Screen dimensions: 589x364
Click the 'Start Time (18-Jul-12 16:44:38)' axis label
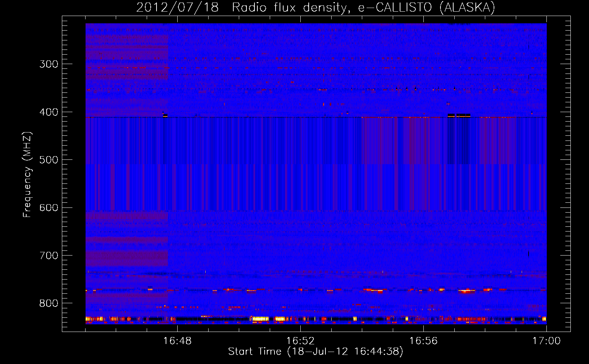[316, 352]
